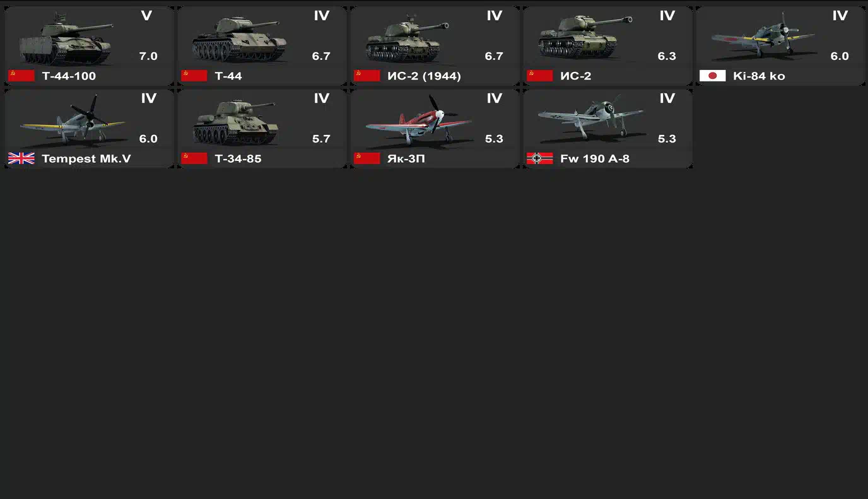This screenshot has width=868, height=499.
Task: Click the Soviet flag beside Як-3П
Action: click(x=367, y=158)
